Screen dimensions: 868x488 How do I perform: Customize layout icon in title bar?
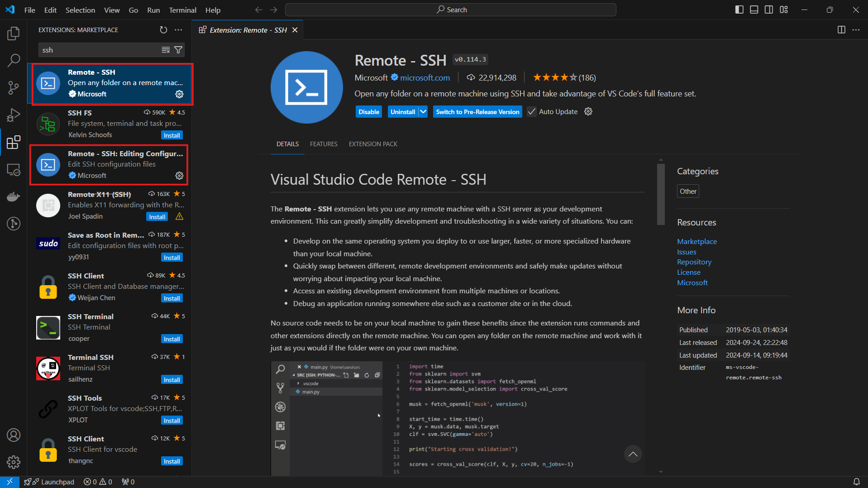pyautogui.click(x=784, y=10)
